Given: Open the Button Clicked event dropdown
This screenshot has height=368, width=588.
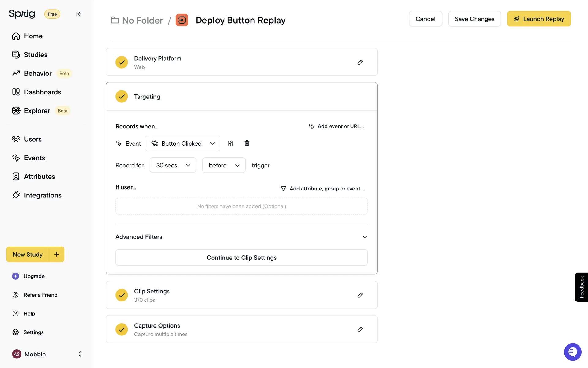Looking at the screenshot, I should (183, 144).
